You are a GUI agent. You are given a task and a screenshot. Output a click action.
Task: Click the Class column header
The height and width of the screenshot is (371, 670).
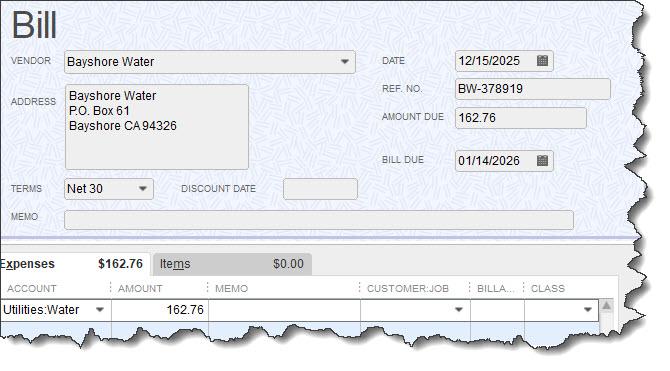click(548, 289)
